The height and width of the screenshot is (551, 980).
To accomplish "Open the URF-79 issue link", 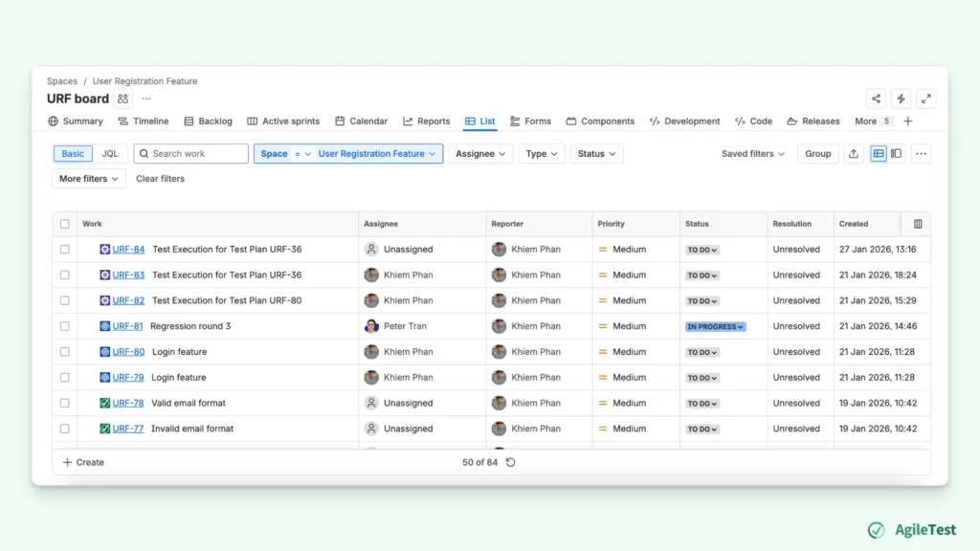I will [128, 377].
